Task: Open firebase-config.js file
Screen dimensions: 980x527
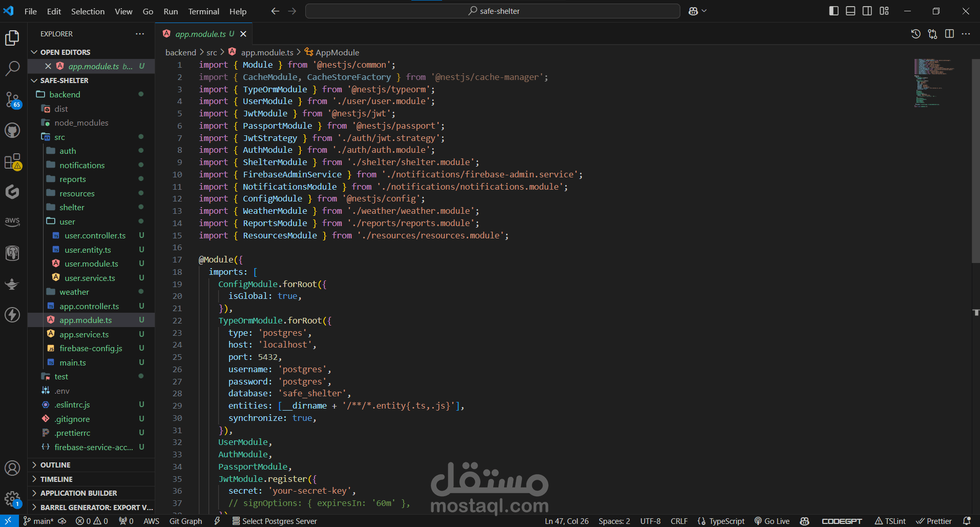Action: (91, 349)
